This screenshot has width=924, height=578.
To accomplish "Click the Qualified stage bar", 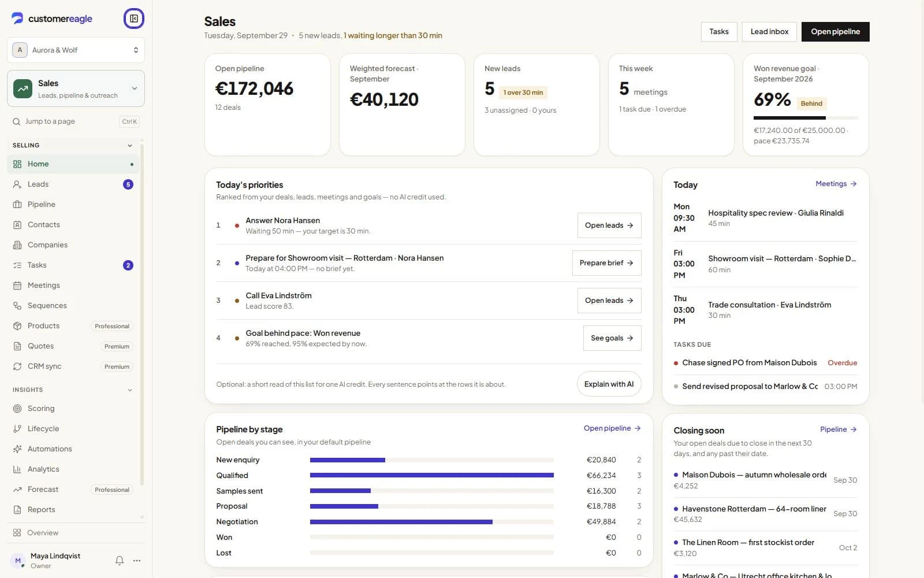I will tap(432, 475).
